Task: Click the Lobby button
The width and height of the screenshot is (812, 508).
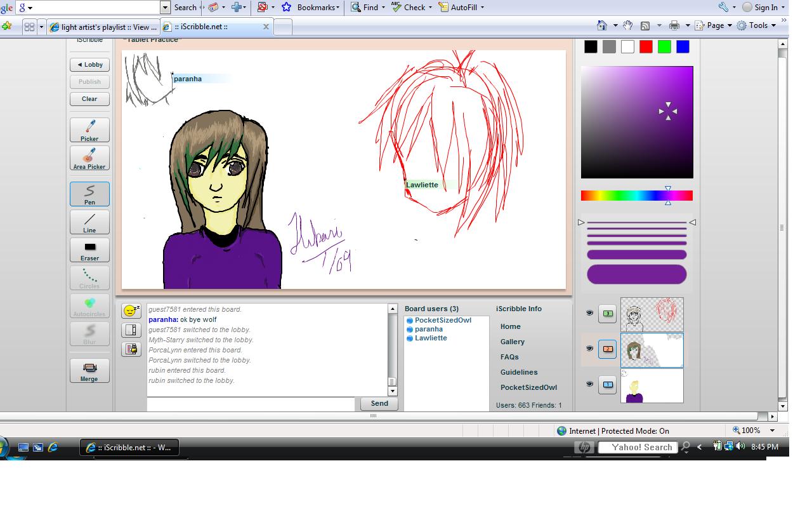Action: pos(89,65)
